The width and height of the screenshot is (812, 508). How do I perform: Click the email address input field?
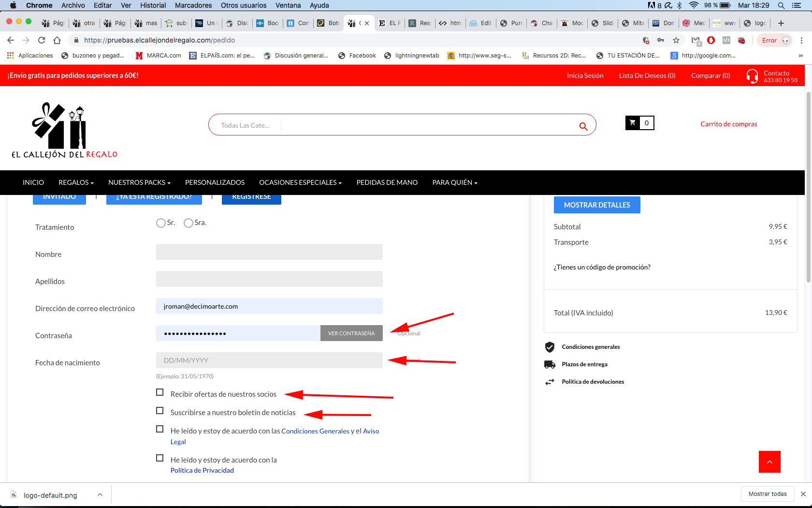269,306
